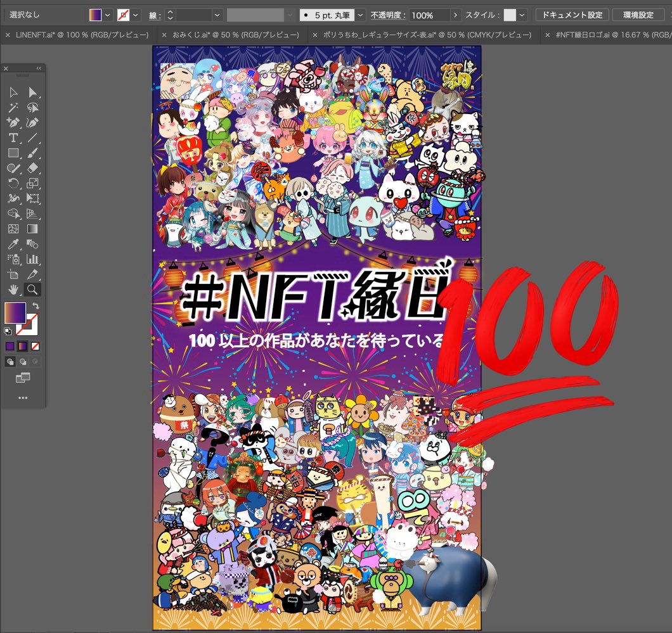Click the variable width profile field

point(255,15)
